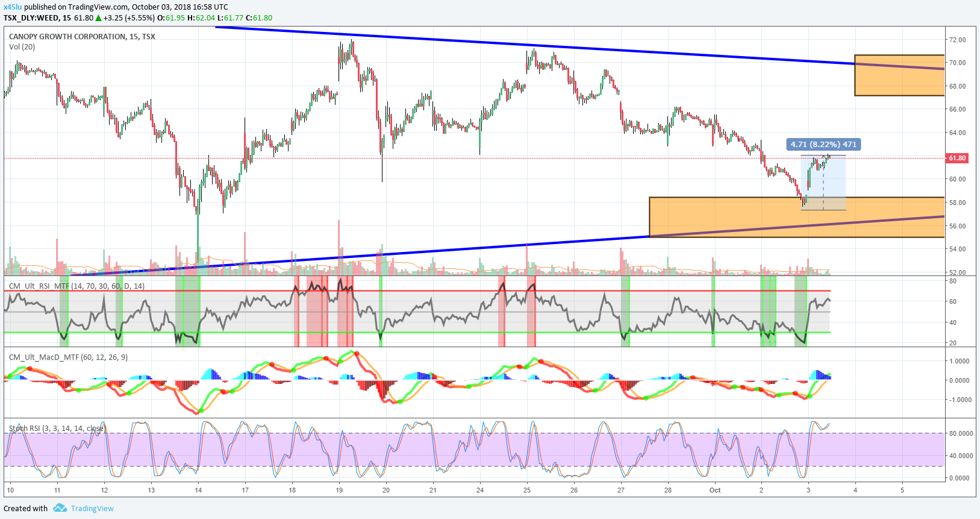This screenshot has height=519, width=980.
Task: Click the green up-arrow price change indicator
Action: tap(99, 17)
